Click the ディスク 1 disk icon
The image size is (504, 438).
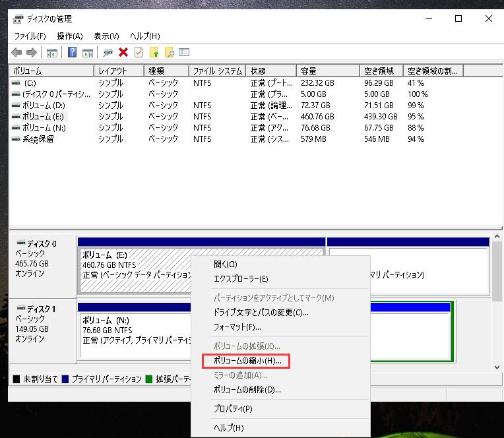point(21,308)
